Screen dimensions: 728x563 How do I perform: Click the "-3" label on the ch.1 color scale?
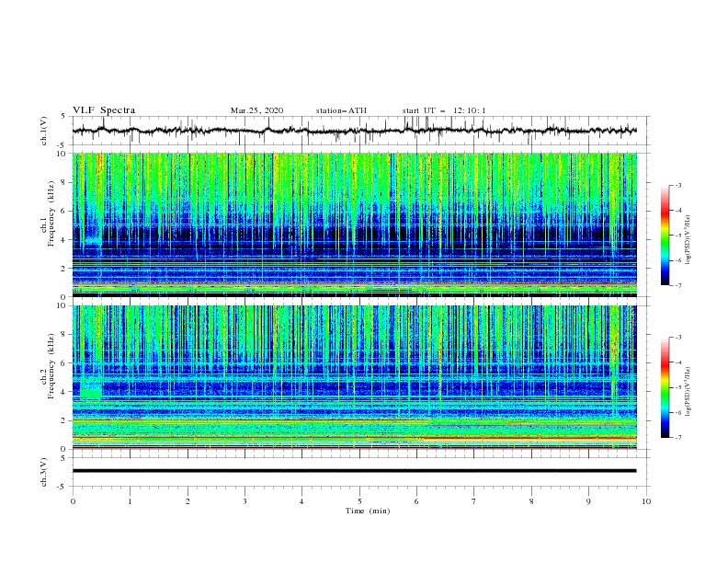point(677,185)
